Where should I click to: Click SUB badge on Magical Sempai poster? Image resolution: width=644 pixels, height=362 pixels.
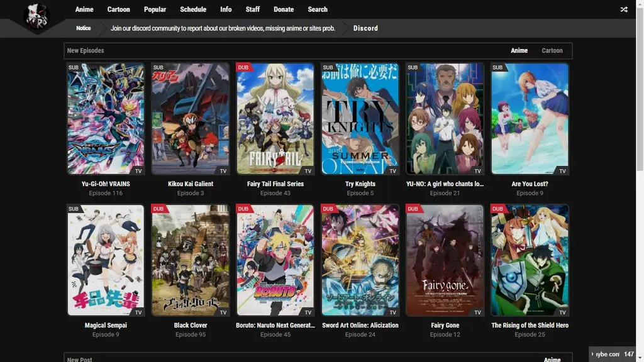(74, 209)
